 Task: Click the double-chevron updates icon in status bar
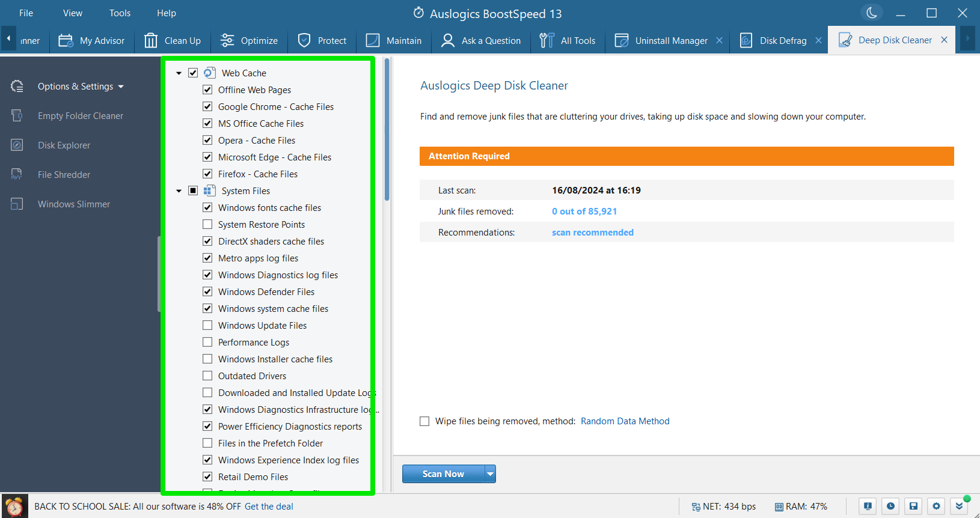coord(960,507)
